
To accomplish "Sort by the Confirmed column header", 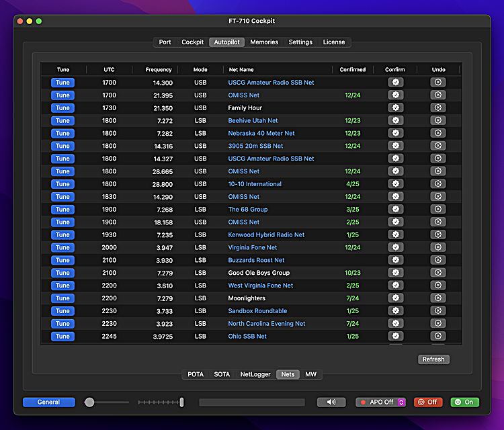I will 353,69.
